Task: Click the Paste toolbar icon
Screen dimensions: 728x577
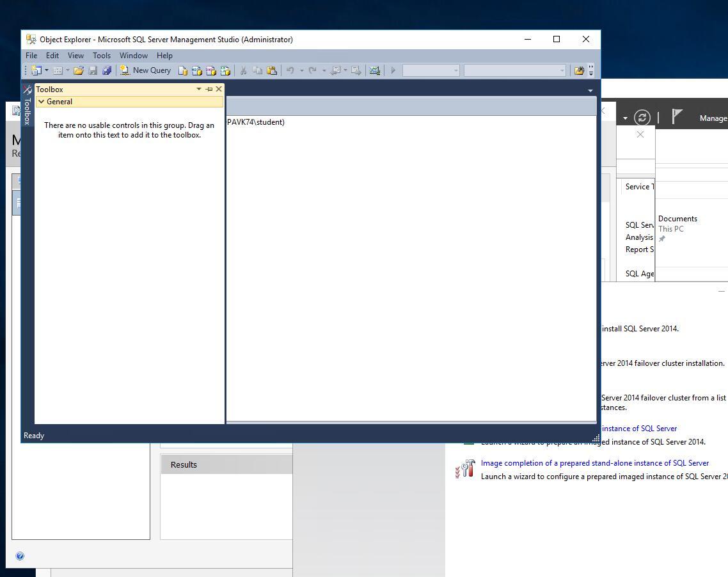Action: [271, 70]
